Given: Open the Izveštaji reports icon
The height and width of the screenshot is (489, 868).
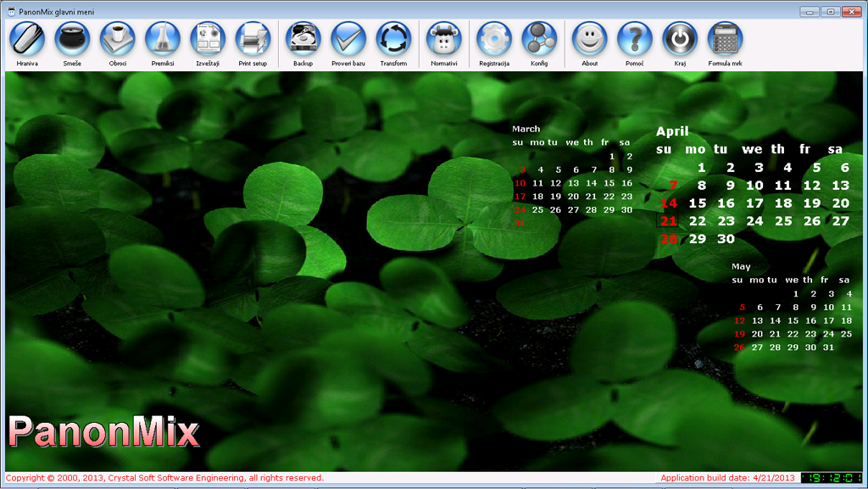Looking at the screenshot, I should [x=208, y=39].
